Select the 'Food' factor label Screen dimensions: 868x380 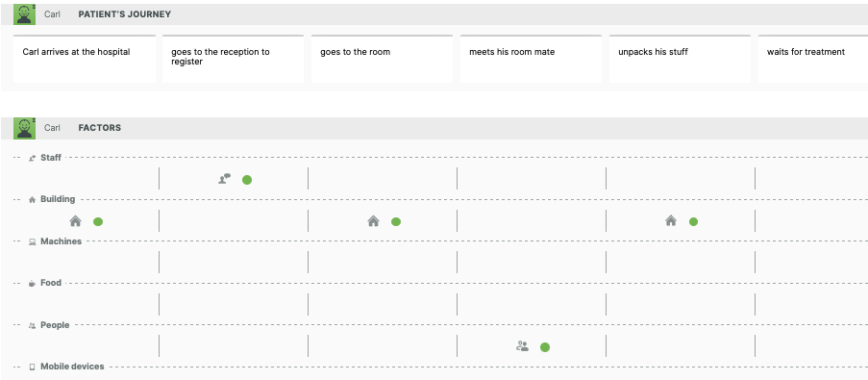pos(51,283)
